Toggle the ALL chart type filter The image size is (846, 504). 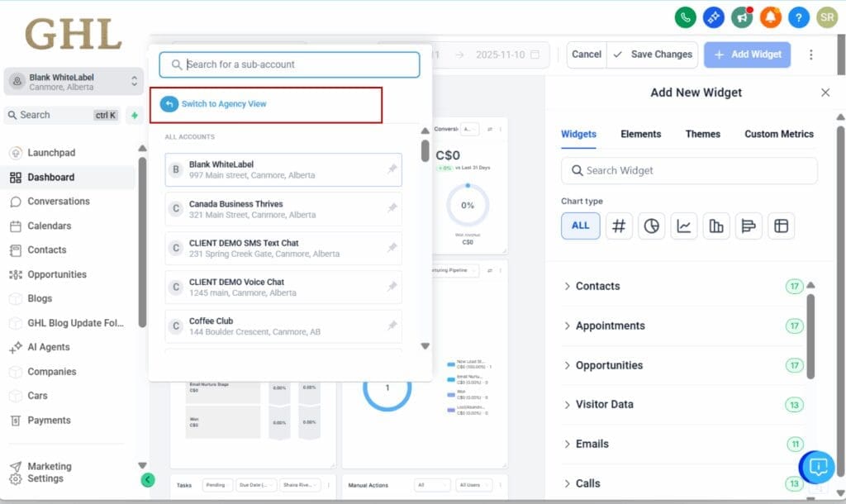pos(580,226)
